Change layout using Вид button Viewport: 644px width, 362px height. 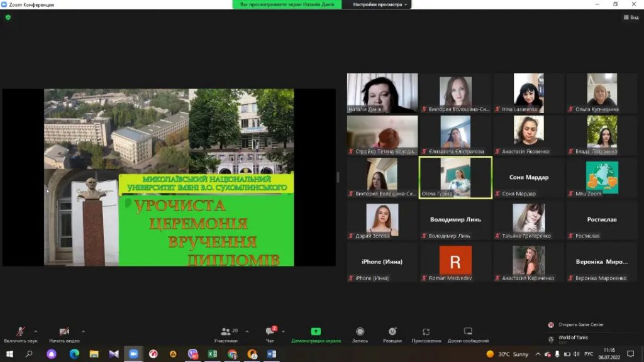point(631,17)
